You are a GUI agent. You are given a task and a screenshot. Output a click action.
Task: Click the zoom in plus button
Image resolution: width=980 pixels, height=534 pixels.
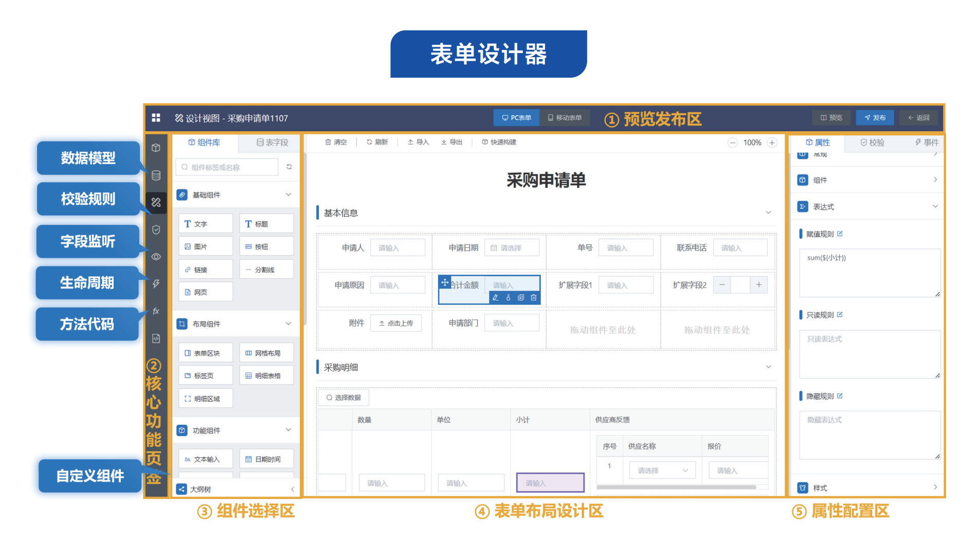coord(772,143)
